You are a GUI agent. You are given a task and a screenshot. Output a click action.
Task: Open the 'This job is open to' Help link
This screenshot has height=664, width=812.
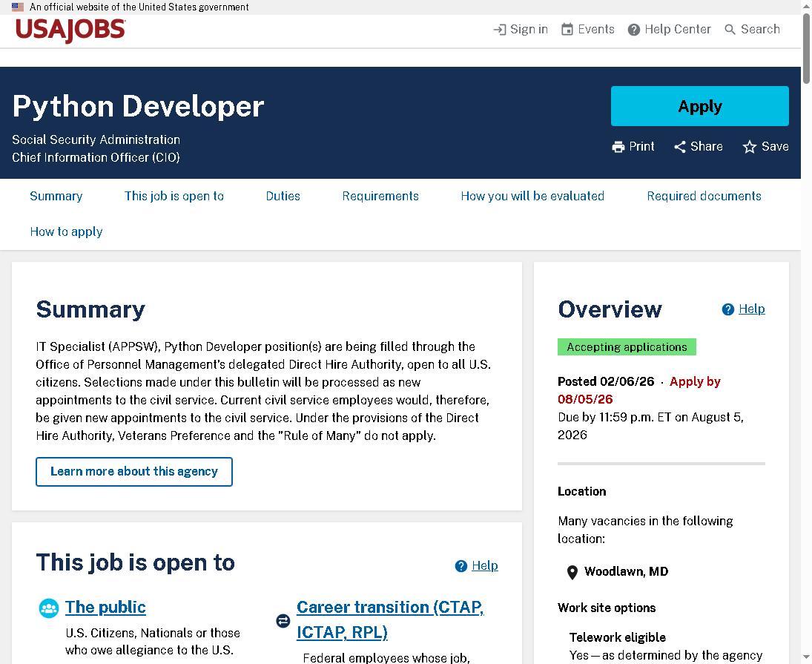[x=485, y=565]
